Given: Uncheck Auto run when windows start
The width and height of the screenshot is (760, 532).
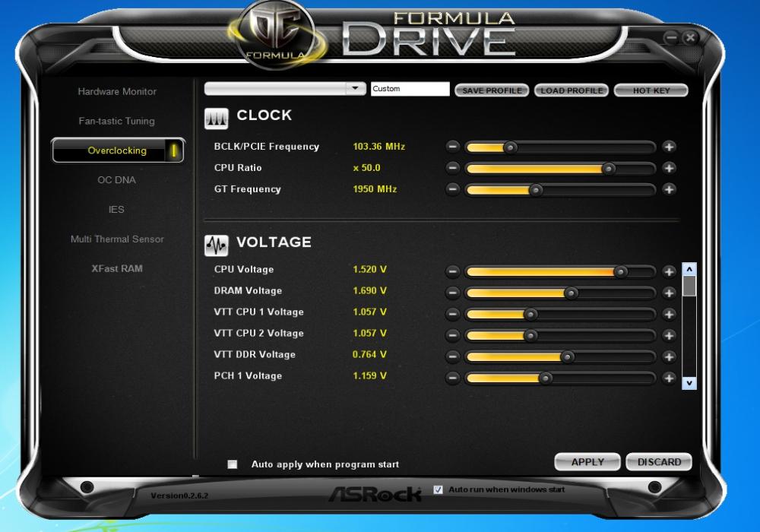Looking at the screenshot, I should (x=439, y=489).
